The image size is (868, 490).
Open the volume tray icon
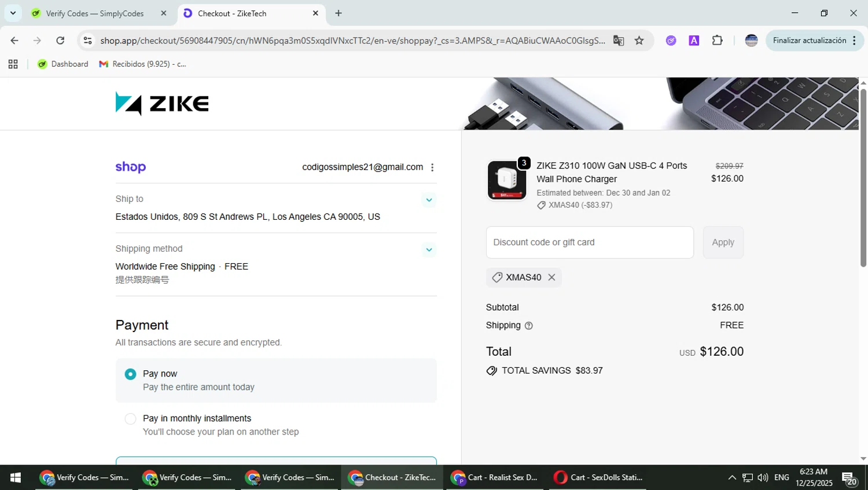(763, 477)
